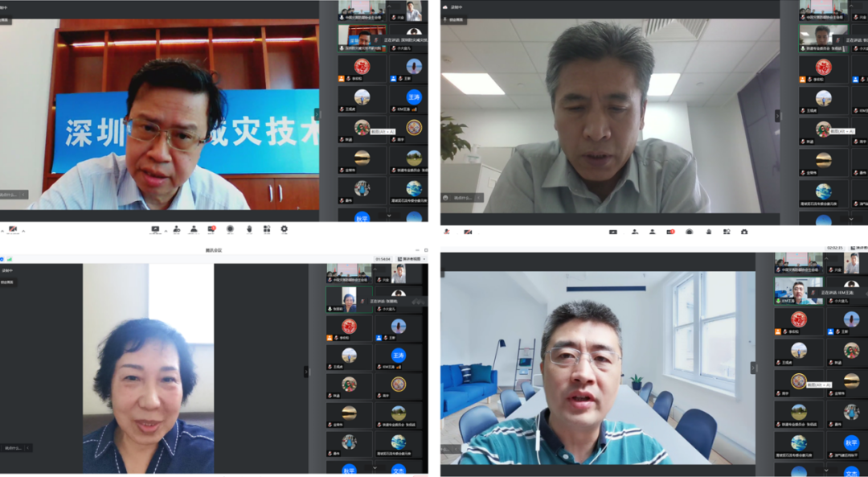Open members list in Shenzhen-banner window toolbar
The image size is (868, 477).
tap(194, 229)
